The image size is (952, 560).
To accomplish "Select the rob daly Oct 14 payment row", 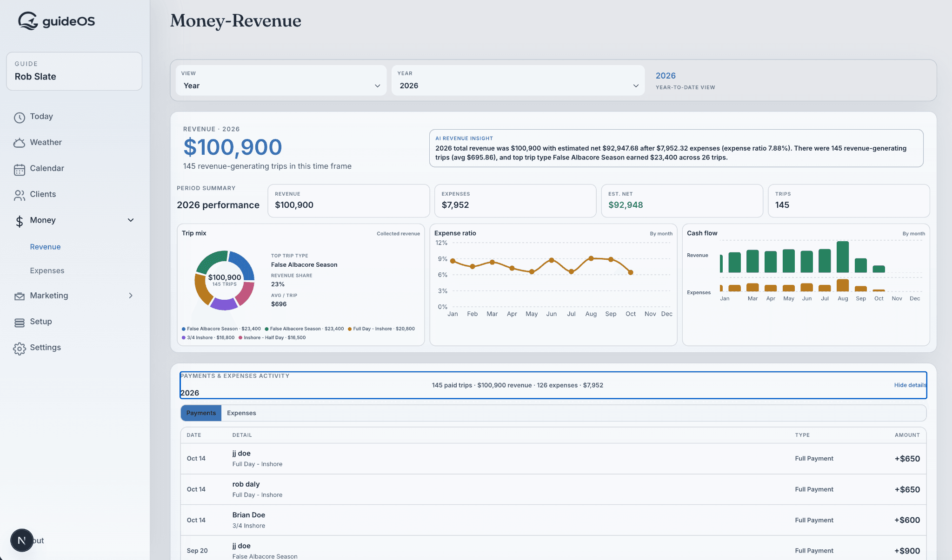I will point(553,489).
